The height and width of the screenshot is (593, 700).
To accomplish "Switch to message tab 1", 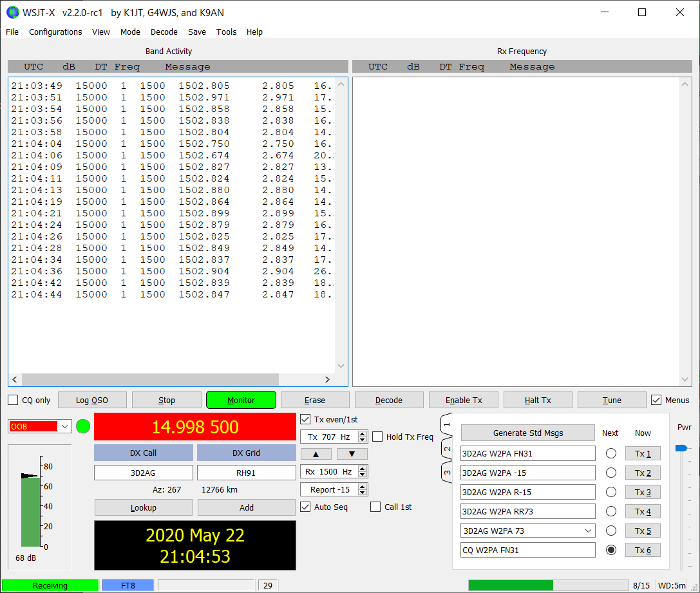I will point(447,425).
